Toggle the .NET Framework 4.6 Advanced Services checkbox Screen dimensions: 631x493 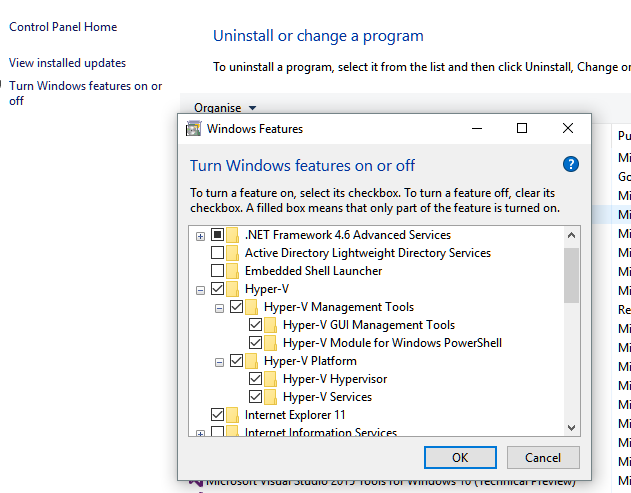point(217,234)
